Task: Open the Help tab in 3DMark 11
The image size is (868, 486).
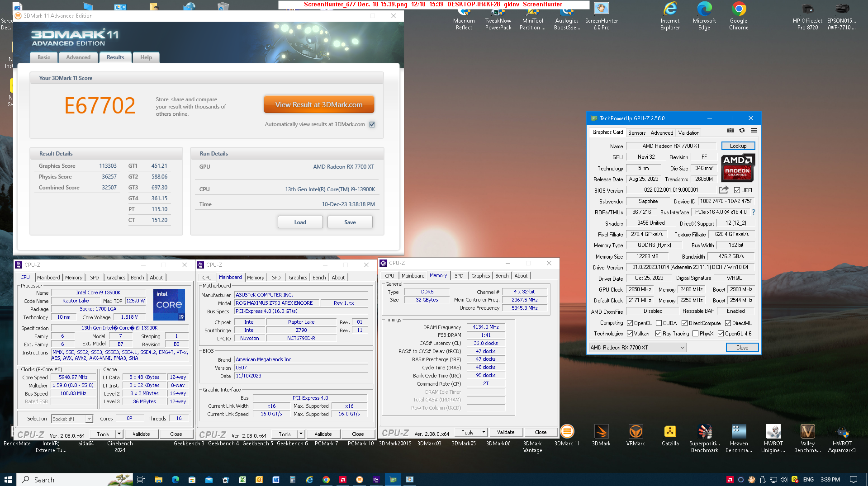Action: pyautogui.click(x=146, y=57)
